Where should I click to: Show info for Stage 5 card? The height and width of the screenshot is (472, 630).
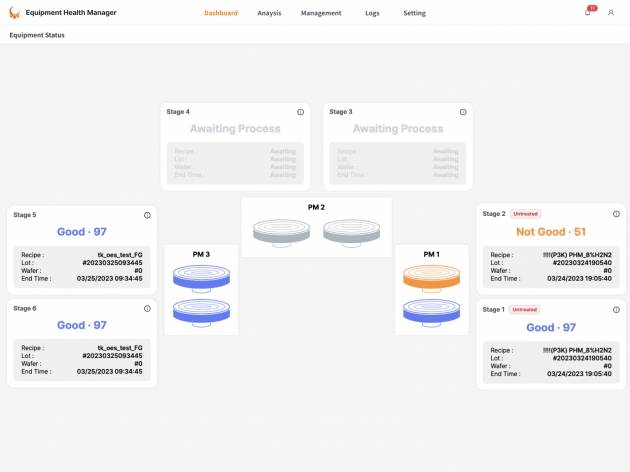tap(147, 215)
